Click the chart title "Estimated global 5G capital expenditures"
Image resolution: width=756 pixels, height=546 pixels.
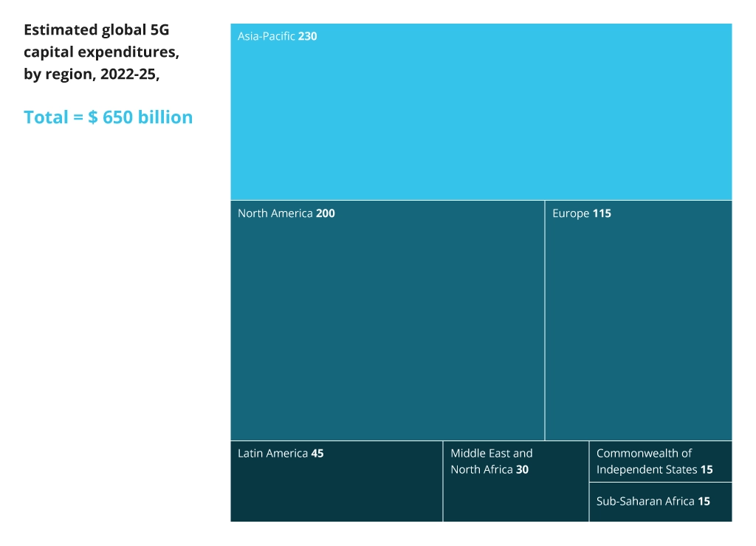click(x=101, y=52)
